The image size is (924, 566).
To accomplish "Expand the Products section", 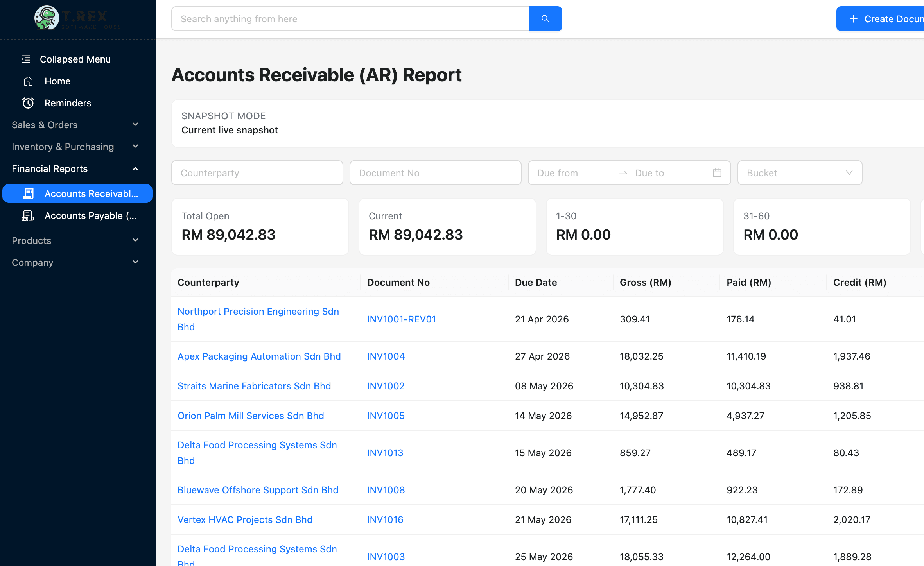I will pos(135,240).
